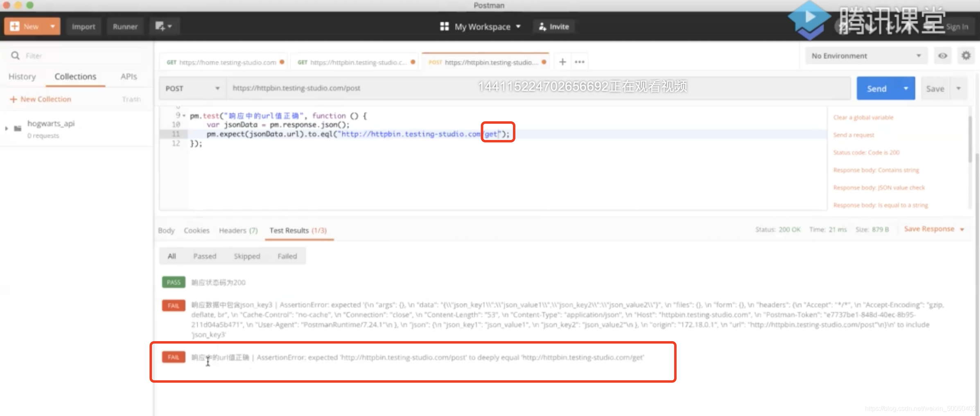This screenshot has height=416, width=980.
Task: Switch to the Collections tab
Action: (75, 77)
